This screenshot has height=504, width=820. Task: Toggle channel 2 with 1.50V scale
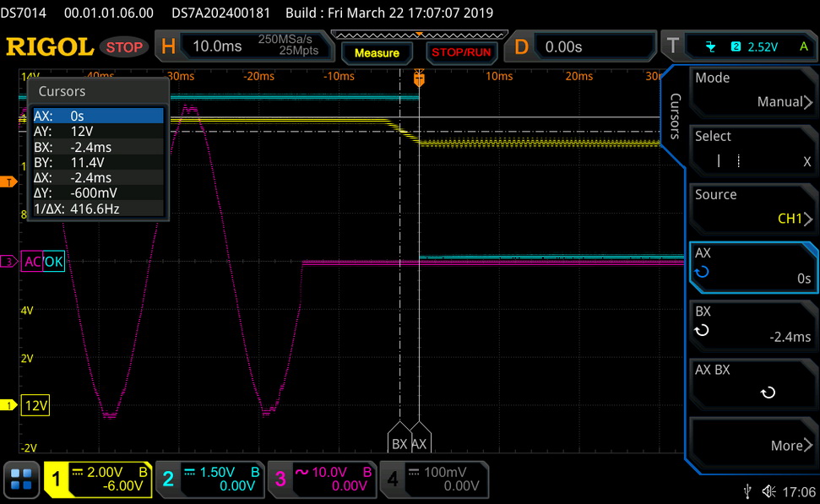(210, 479)
